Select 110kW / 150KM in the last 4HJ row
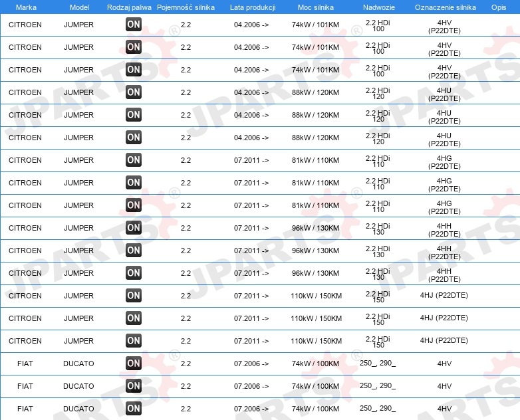The image size is (520, 420). [x=316, y=341]
